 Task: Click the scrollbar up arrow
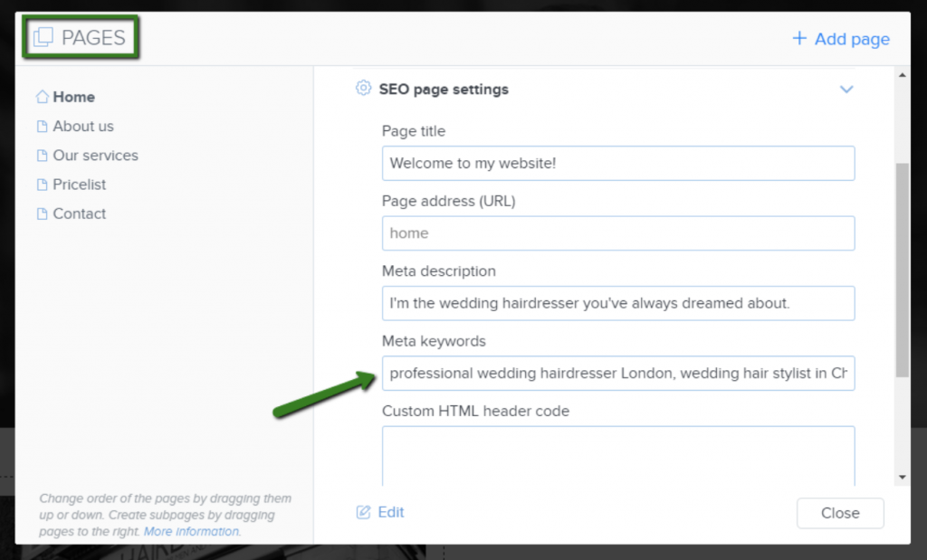[903, 75]
